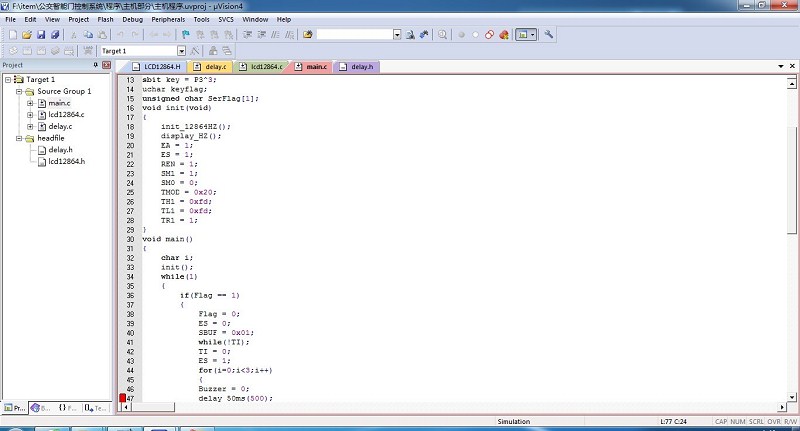The height and width of the screenshot is (431, 800).
Task: Expand the main.c tree node
Action: point(30,103)
